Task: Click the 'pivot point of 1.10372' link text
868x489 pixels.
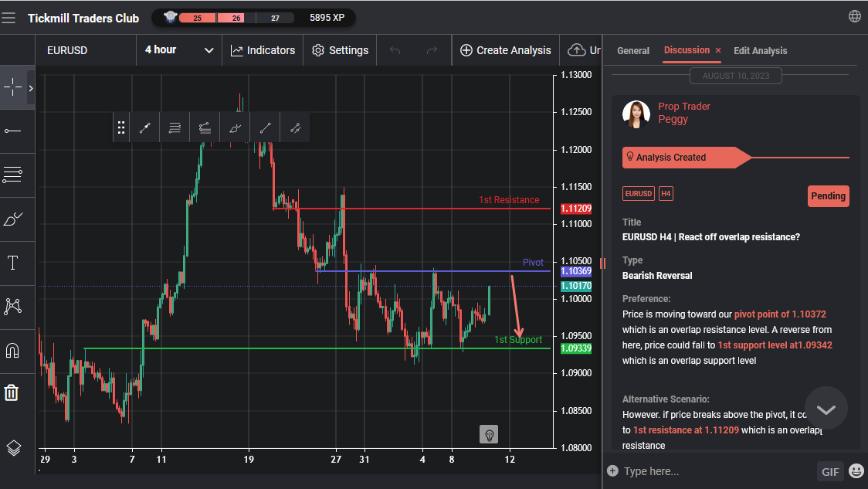Action: click(x=780, y=314)
